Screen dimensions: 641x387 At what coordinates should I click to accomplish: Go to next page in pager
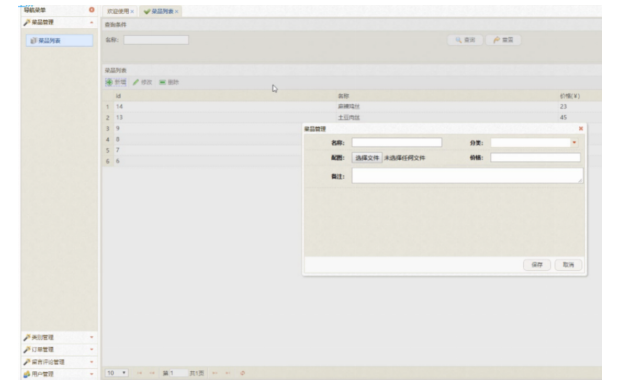pos(215,373)
